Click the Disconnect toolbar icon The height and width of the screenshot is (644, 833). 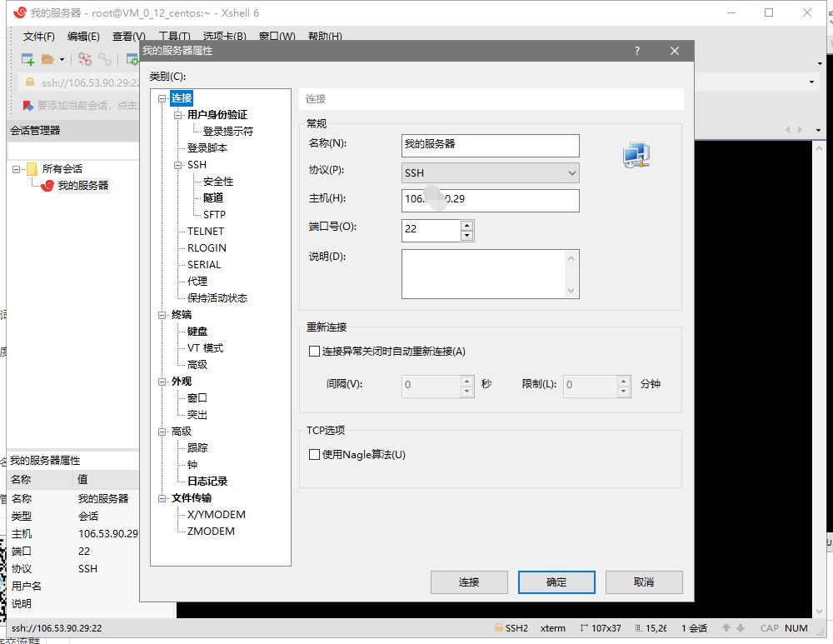pyautogui.click(x=85, y=59)
